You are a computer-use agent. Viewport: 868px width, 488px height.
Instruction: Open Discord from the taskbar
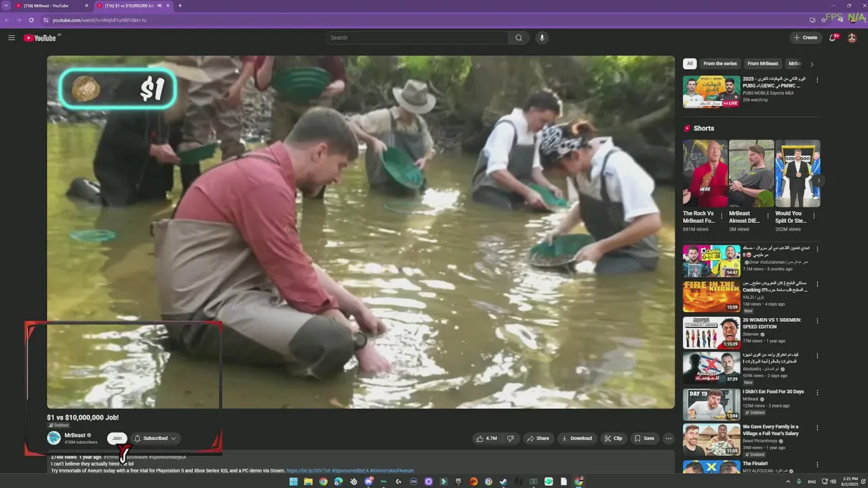[368, 482]
